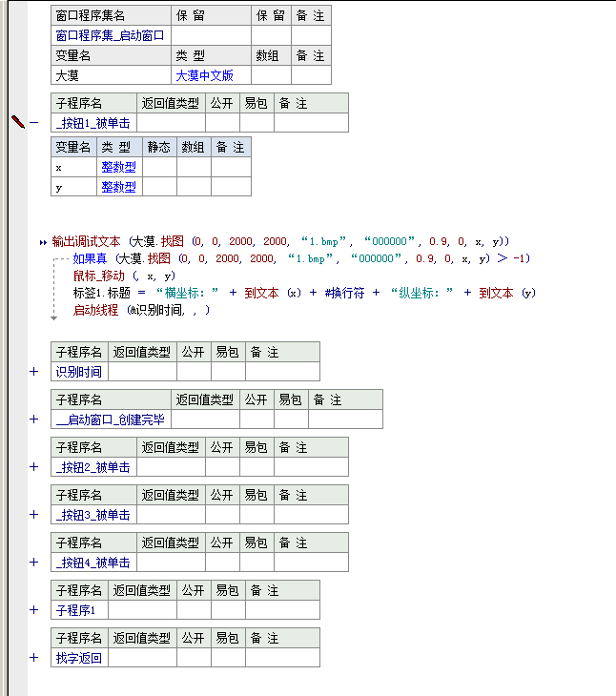Click the arrow marker before 输出调试文本 line
Image resolution: width=616 pixels, height=696 pixels.
(x=43, y=242)
